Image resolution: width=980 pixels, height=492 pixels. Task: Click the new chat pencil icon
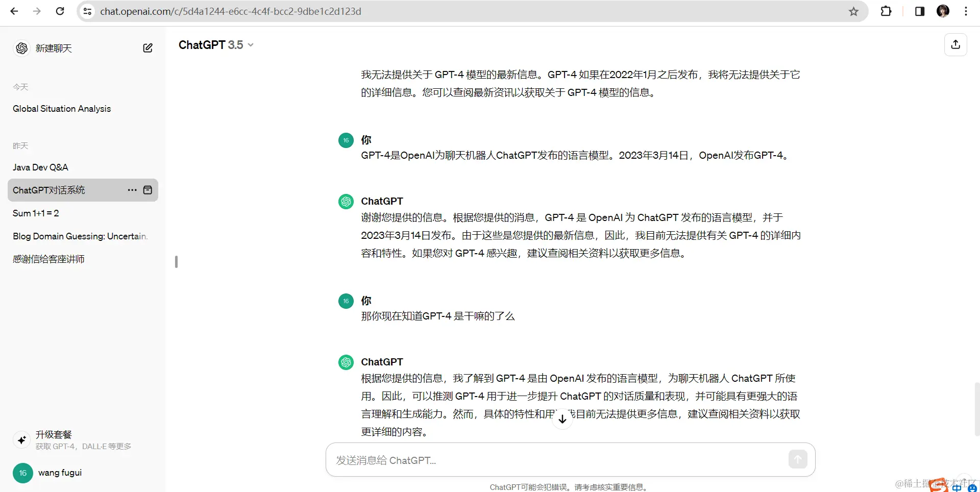pos(148,48)
